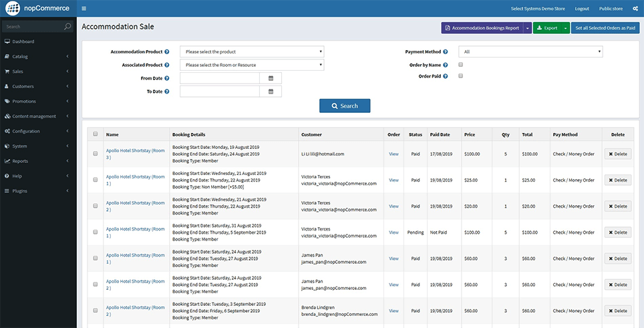Screen dimensions: 644x328
Task: Click the Configuration gears icon in sidebar
Action: pos(7,131)
